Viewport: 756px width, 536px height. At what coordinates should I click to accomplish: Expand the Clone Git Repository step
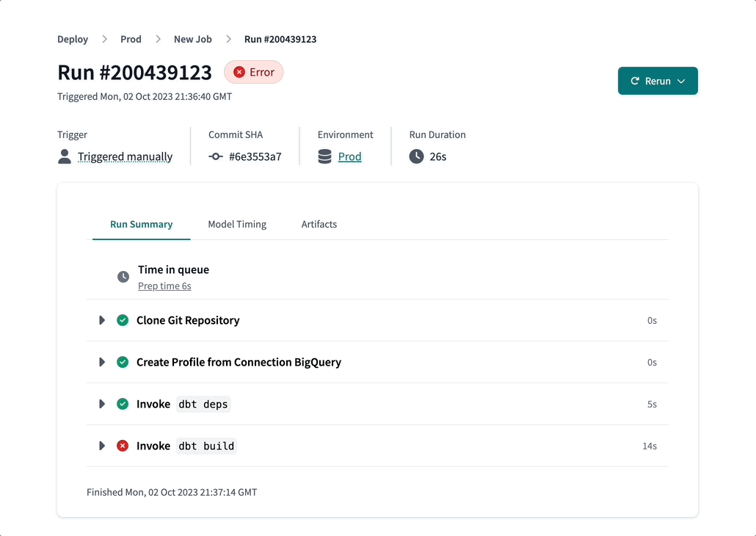tap(102, 320)
